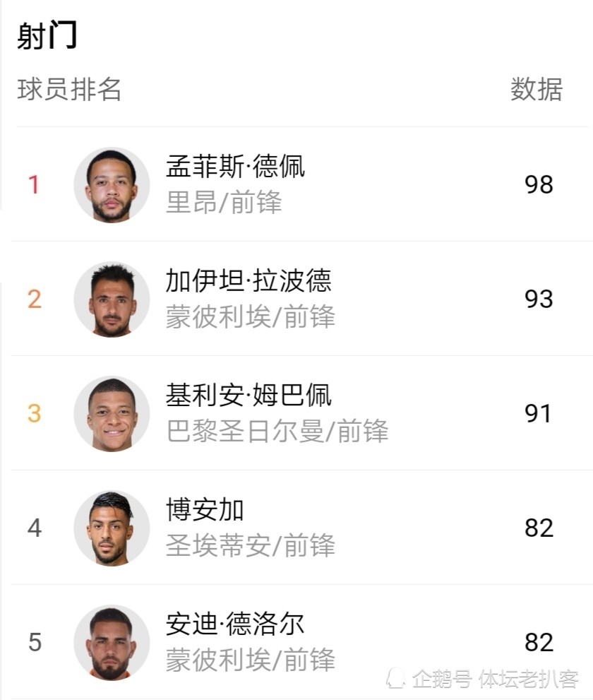Click team label 里昂/前锋
The width and height of the screenshot is (593, 700).
click(224, 202)
